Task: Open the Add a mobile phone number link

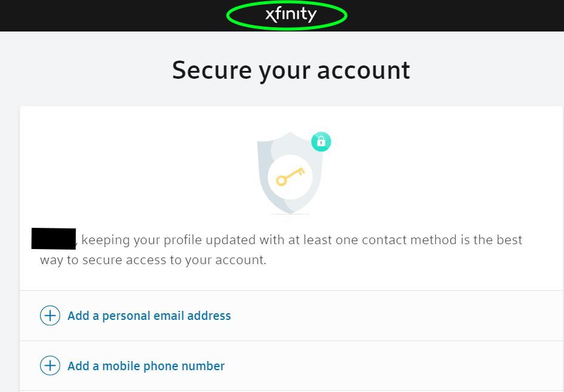Action: coord(146,366)
